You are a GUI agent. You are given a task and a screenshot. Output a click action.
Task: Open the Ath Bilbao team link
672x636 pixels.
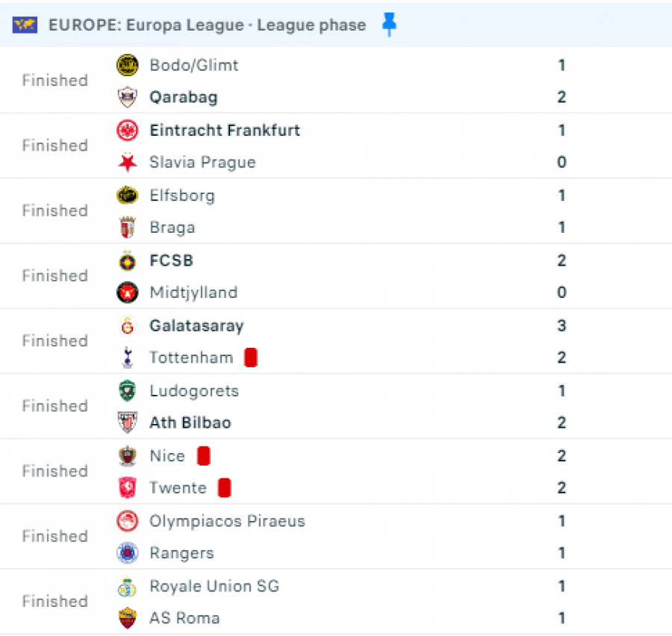(190, 423)
